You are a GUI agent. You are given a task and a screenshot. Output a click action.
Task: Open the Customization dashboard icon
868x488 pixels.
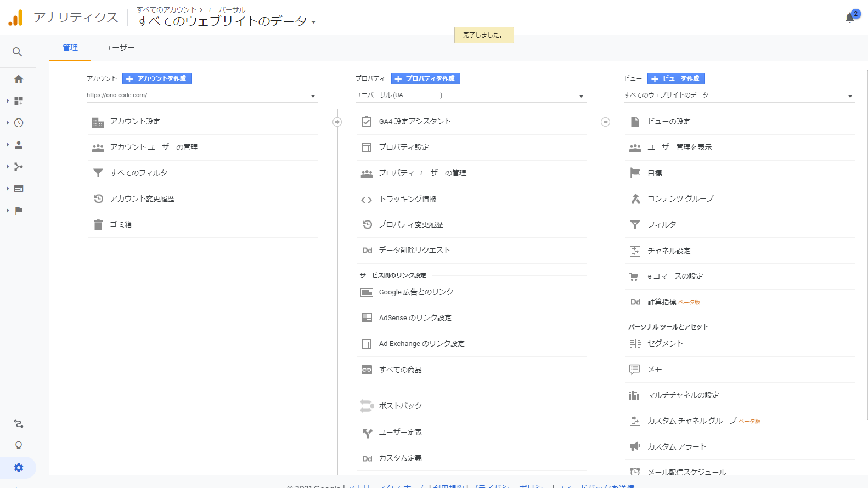point(19,101)
